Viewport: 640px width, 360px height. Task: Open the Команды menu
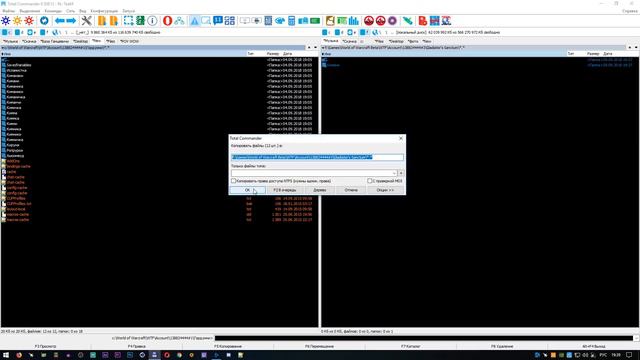pos(53,11)
